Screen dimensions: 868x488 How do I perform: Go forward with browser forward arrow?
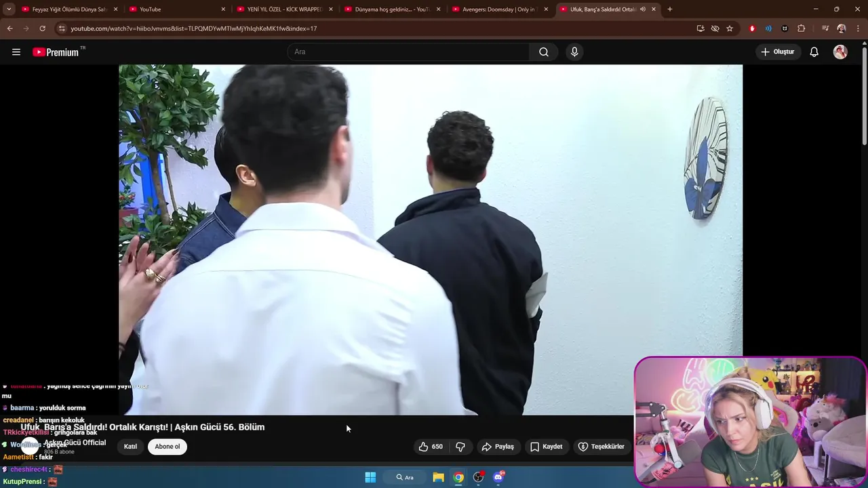point(26,28)
